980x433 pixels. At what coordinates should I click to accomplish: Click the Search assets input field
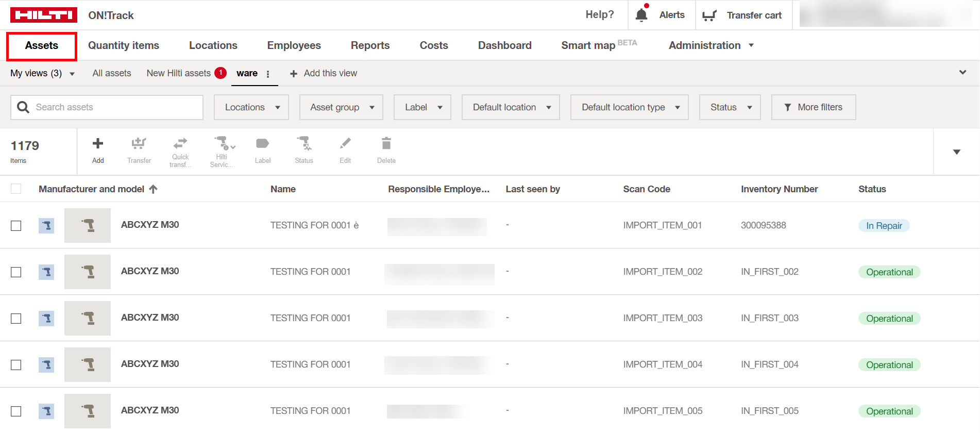pyautogui.click(x=107, y=107)
